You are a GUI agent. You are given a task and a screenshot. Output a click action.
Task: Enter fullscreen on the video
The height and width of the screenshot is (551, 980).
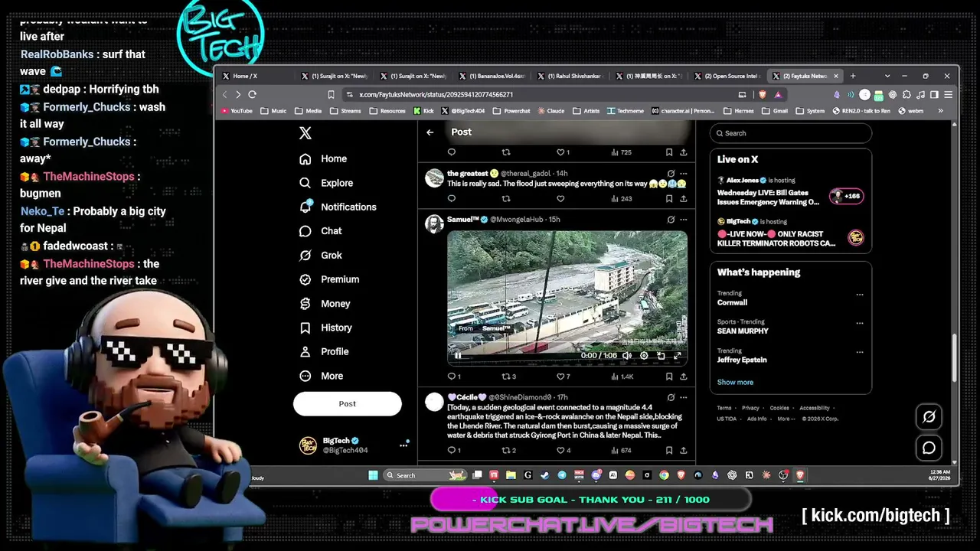[x=678, y=356]
